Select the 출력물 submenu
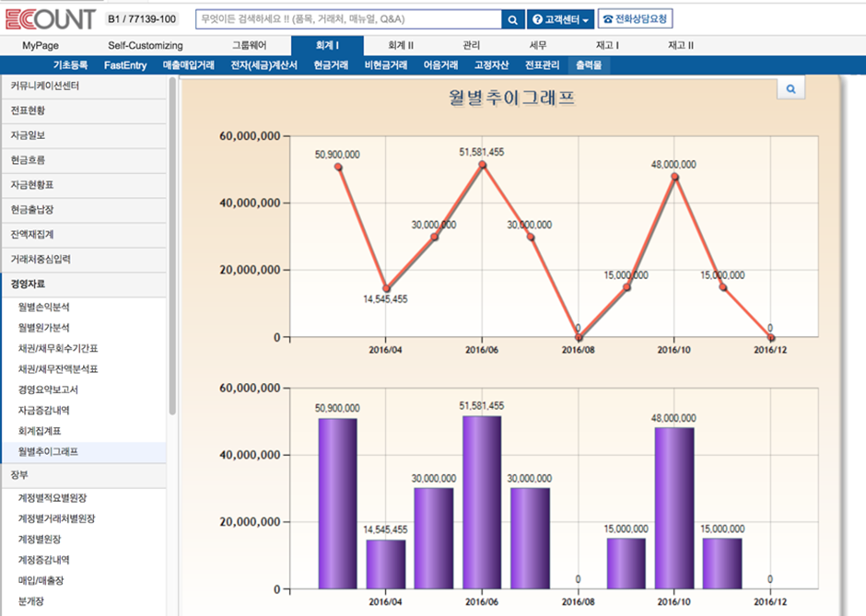This screenshot has height=616, width=866. (x=588, y=65)
